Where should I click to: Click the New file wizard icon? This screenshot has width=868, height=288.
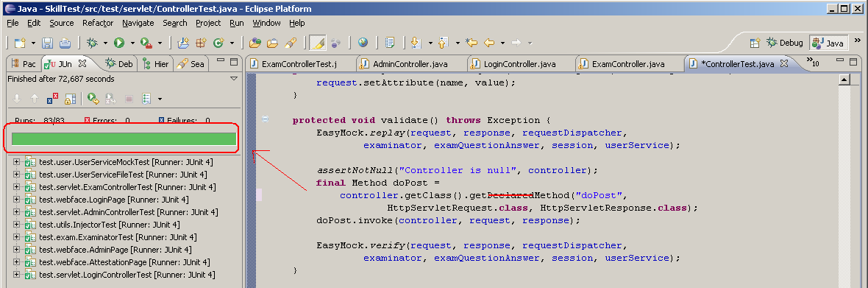click(x=20, y=43)
